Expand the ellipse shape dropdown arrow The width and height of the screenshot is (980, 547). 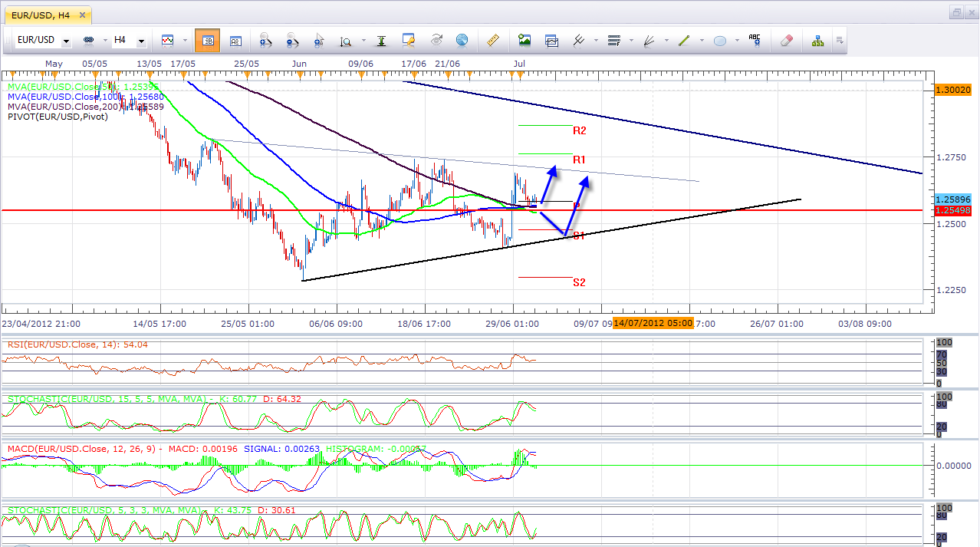pos(736,41)
